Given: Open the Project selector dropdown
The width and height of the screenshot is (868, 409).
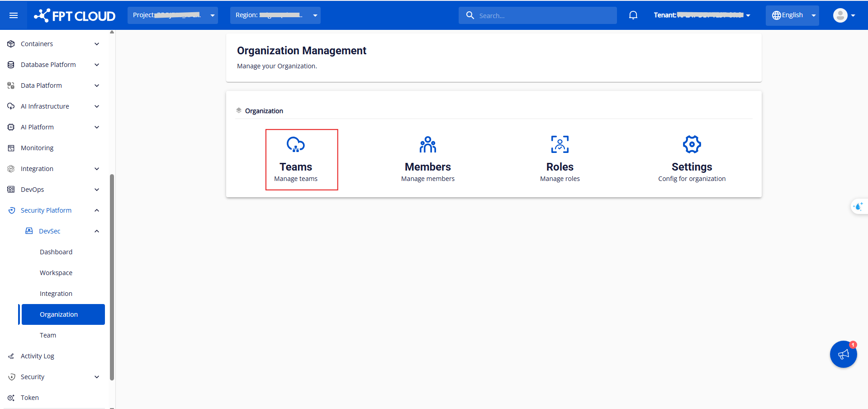Looking at the screenshot, I should (172, 15).
